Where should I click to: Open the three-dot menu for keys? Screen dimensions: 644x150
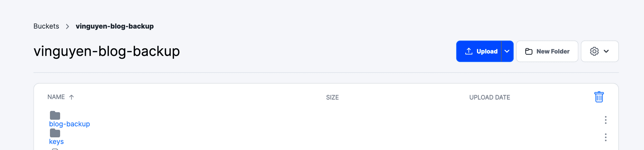tap(605, 137)
